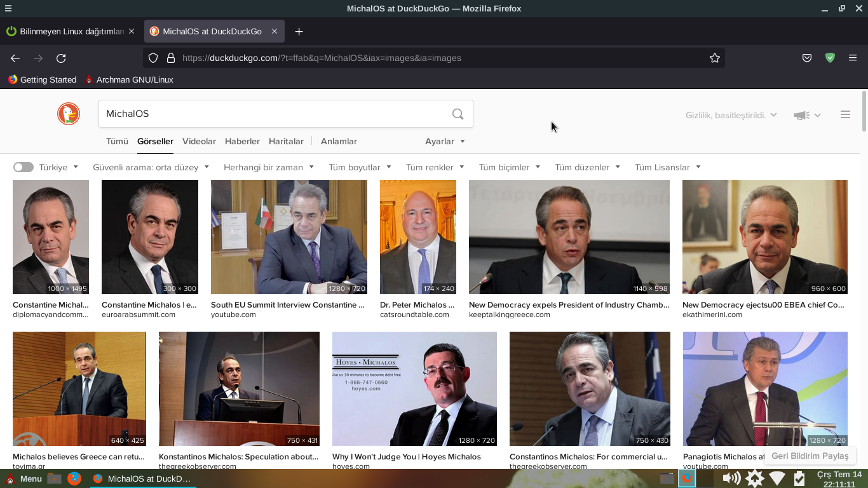Image resolution: width=868 pixels, height=488 pixels.
Task: Click the megaphone spread icon
Action: (802, 115)
